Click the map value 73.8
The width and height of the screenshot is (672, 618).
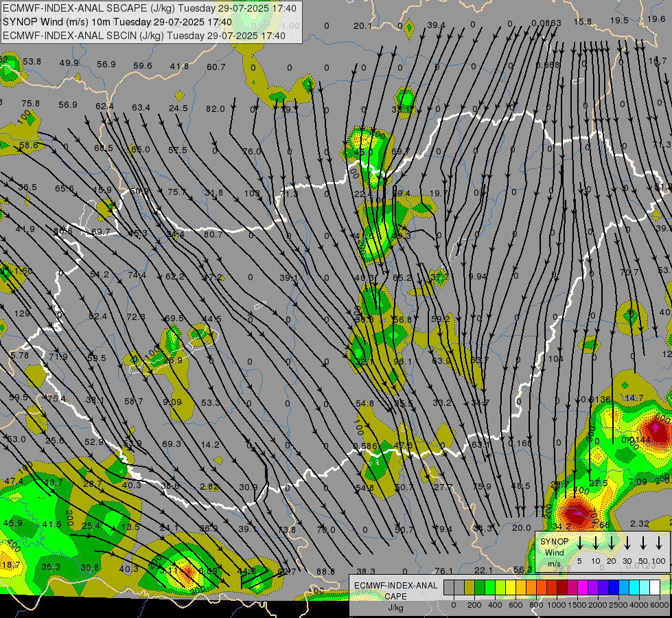point(286,529)
